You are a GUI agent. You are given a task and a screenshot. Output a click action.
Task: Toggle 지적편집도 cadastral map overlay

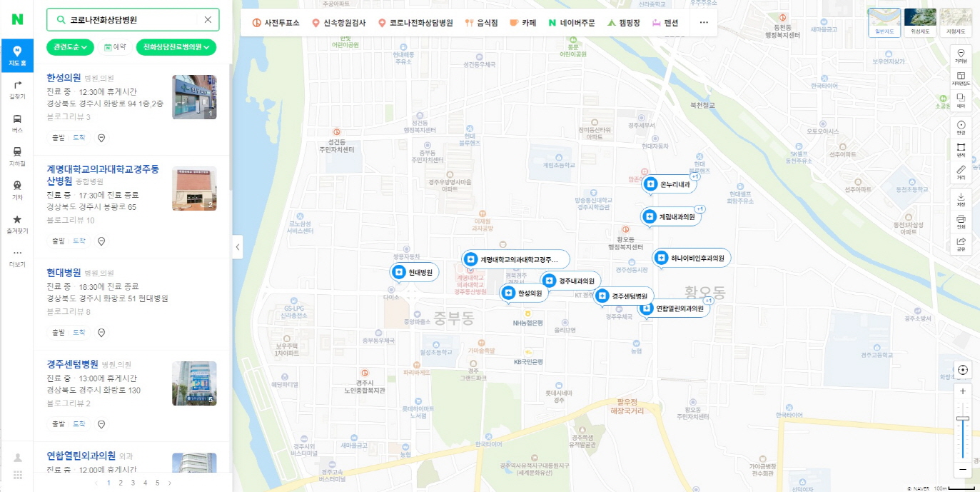pyautogui.click(x=961, y=79)
